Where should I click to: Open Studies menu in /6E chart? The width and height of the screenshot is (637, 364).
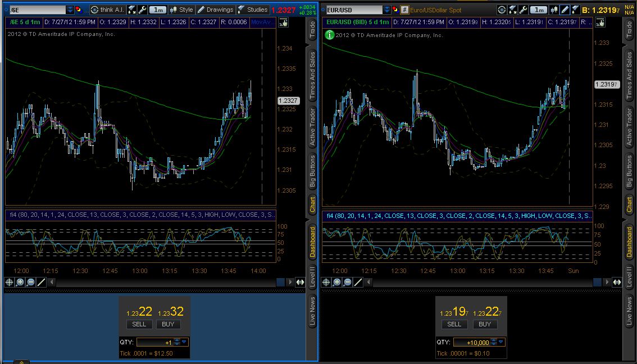point(253,10)
